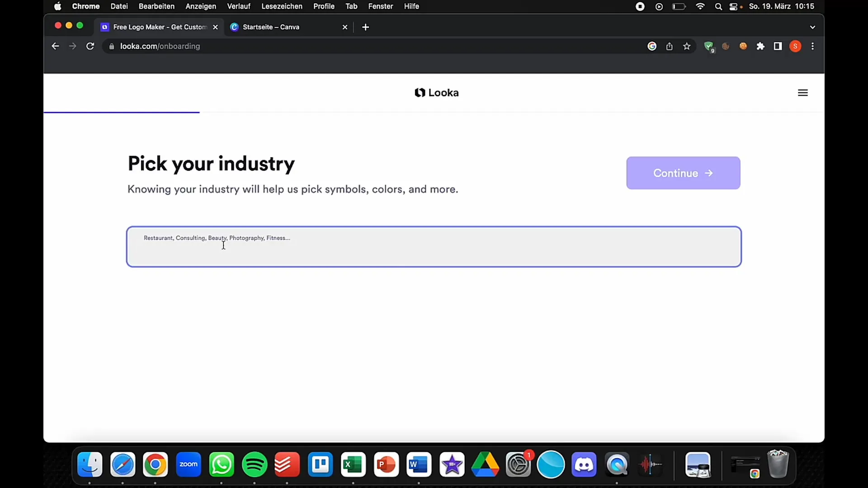Screen dimensions: 868x488
Task: Open the Hilfe menu
Action: (411, 6)
